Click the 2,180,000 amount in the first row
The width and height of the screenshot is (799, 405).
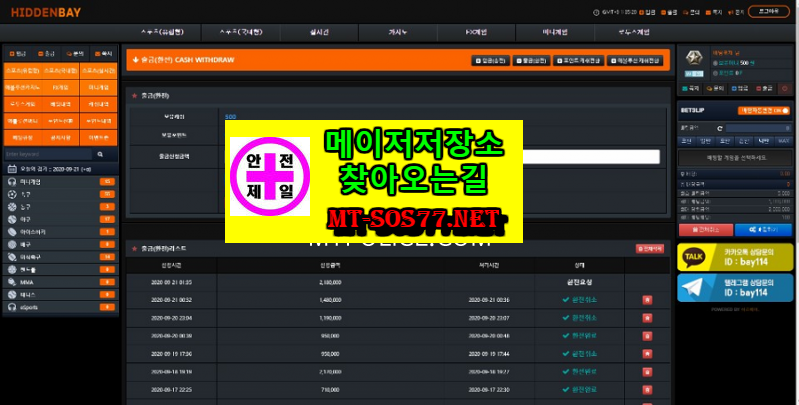[330, 282]
